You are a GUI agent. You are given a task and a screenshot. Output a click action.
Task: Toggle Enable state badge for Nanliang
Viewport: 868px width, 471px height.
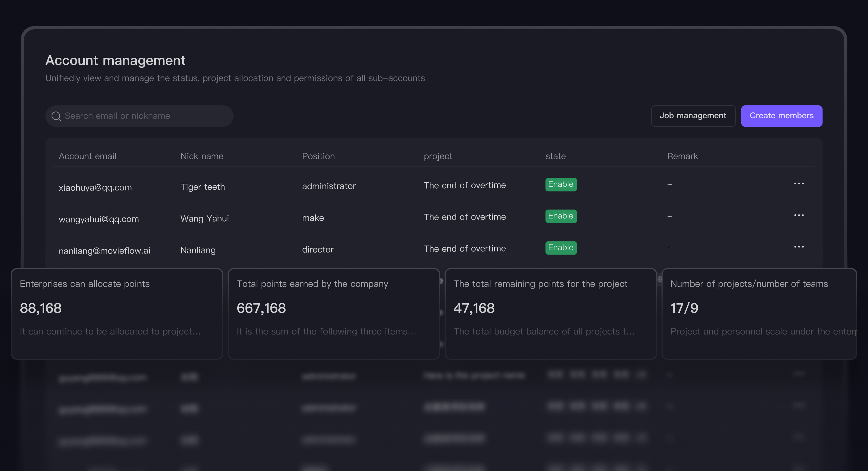(561, 248)
